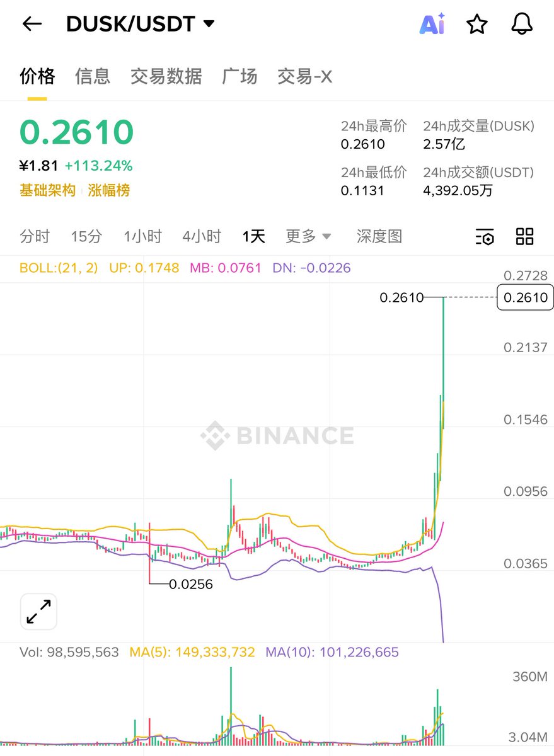The width and height of the screenshot is (554, 756).
Task: Open the 交易数据 tab
Action: pos(166,76)
